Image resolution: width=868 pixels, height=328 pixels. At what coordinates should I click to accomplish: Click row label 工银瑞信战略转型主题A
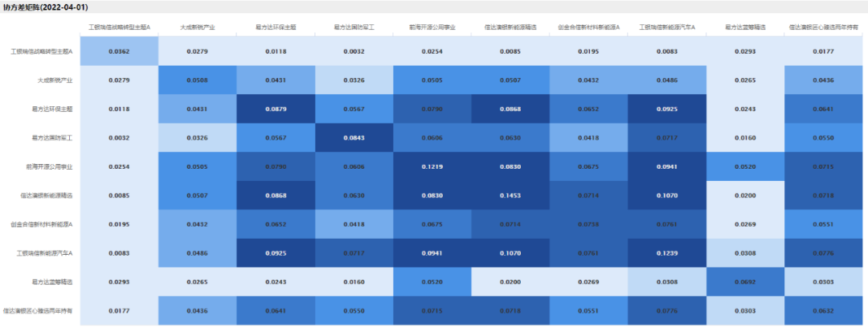tap(42, 51)
